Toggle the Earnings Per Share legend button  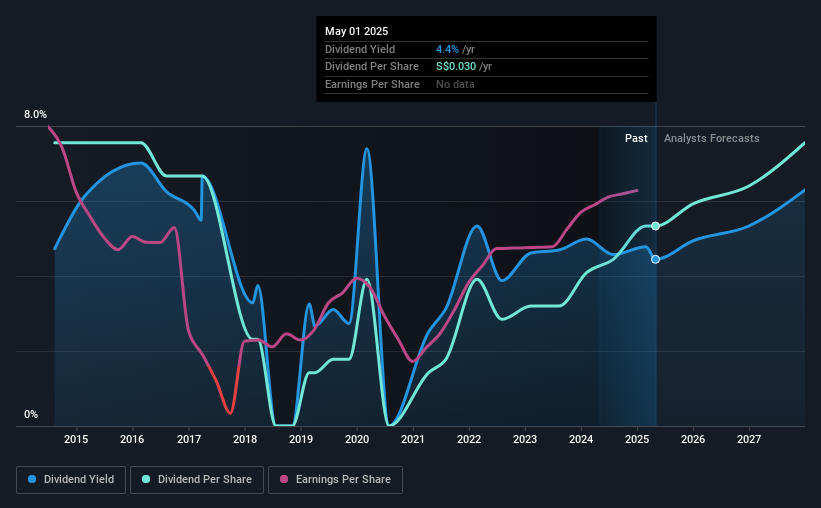pos(335,480)
